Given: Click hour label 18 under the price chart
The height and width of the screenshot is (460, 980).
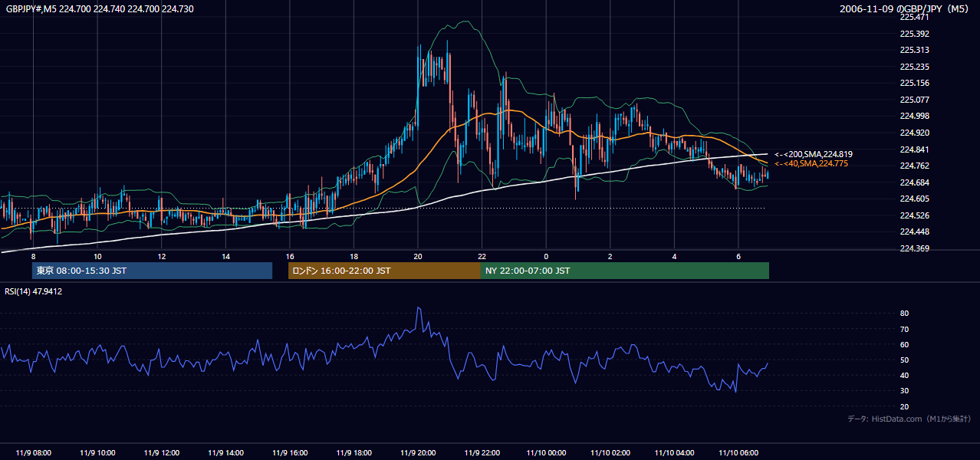Looking at the screenshot, I should 354,256.
